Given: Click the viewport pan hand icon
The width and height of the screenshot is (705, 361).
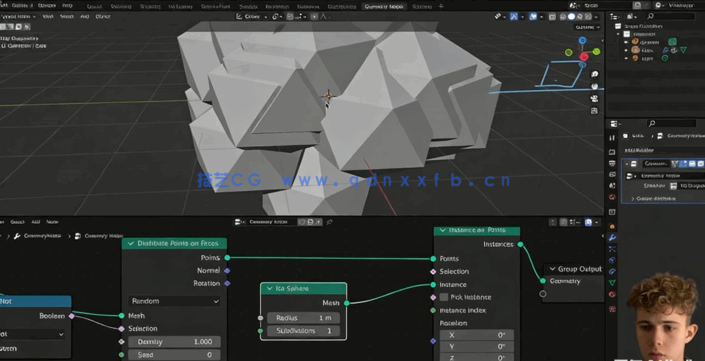Looking at the screenshot, I should (x=595, y=86).
